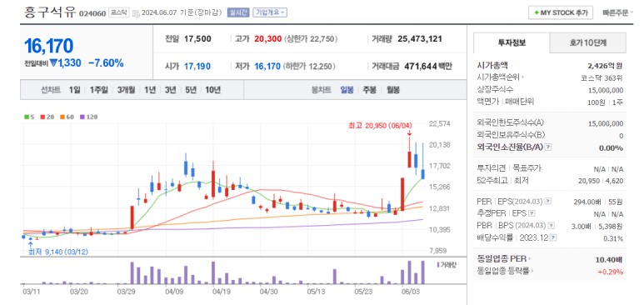Select the 1일 line chart period

pos(75,90)
